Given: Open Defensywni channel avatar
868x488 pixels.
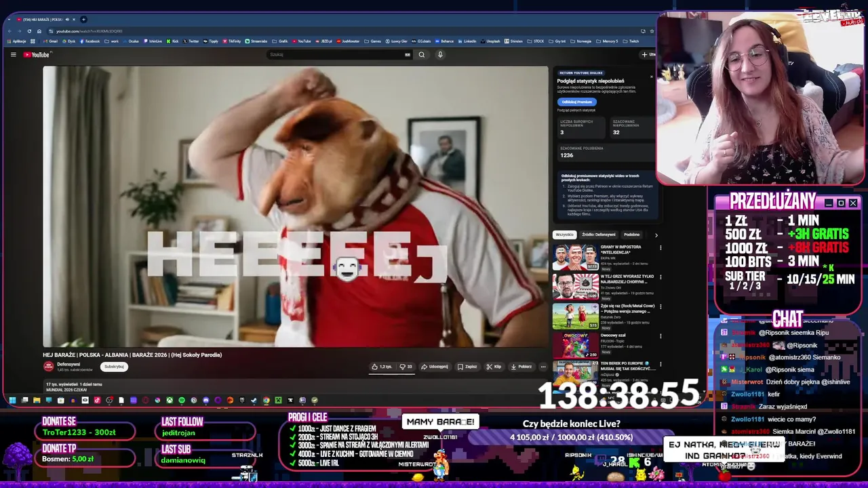Looking at the screenshot, I should (48, 367).
